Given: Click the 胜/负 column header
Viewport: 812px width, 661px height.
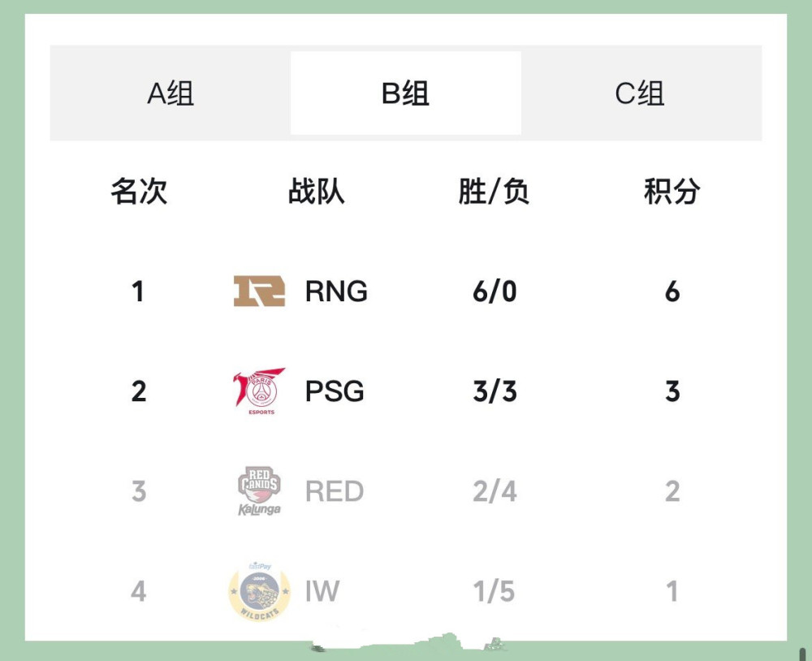Looking at the screenshot, I should point(494,192).
